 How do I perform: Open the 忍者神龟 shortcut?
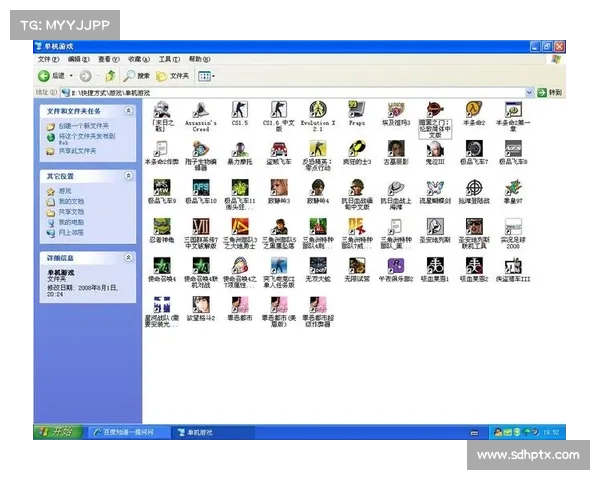coord(162,230)
